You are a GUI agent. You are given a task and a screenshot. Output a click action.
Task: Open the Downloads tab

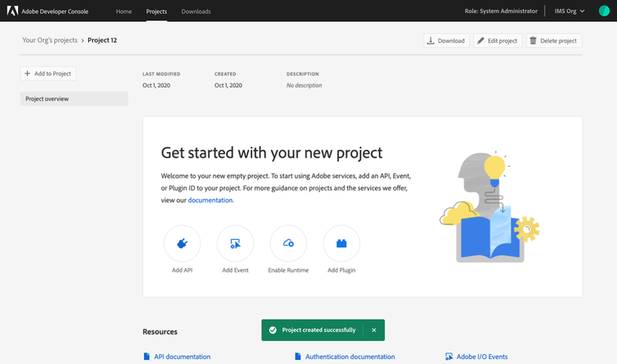[x=196, y=12]
